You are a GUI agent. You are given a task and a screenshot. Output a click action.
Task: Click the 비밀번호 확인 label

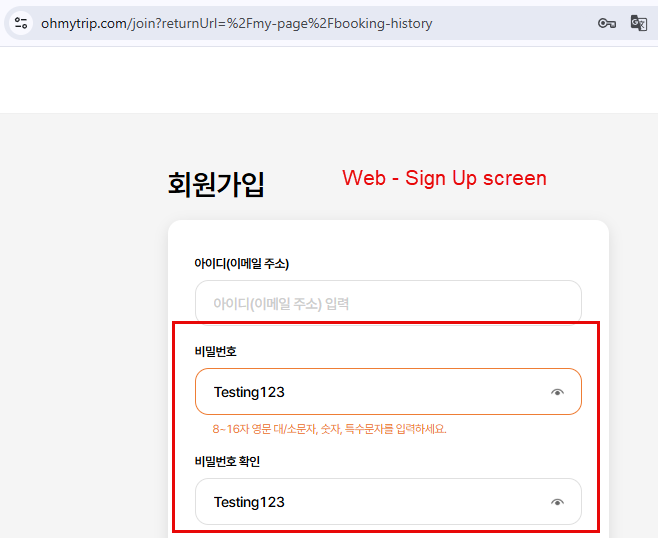227,461
